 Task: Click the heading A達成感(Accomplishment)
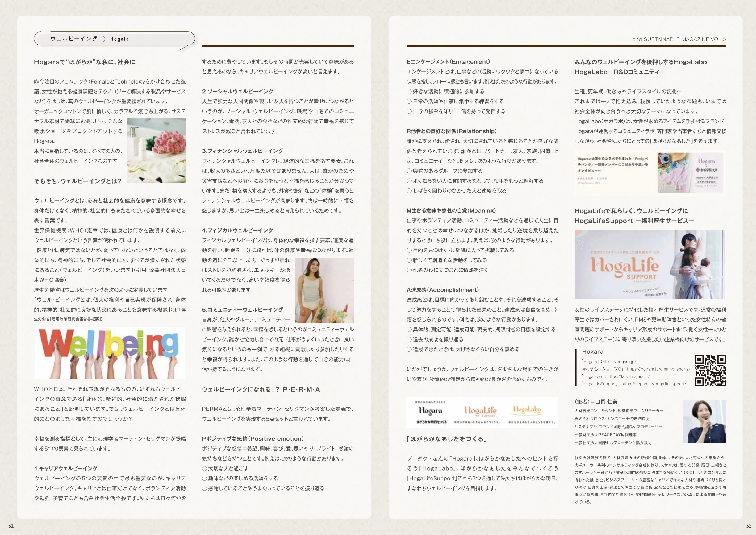coord(442,290)
